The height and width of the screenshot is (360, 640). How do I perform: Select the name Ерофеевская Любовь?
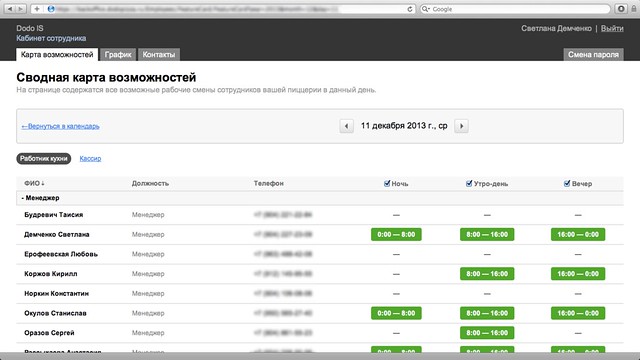61,254
